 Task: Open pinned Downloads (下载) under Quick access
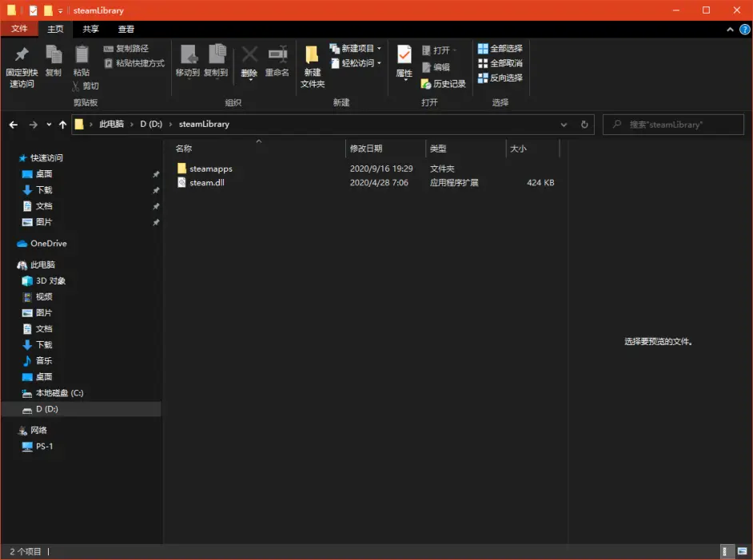pos(44,190)
